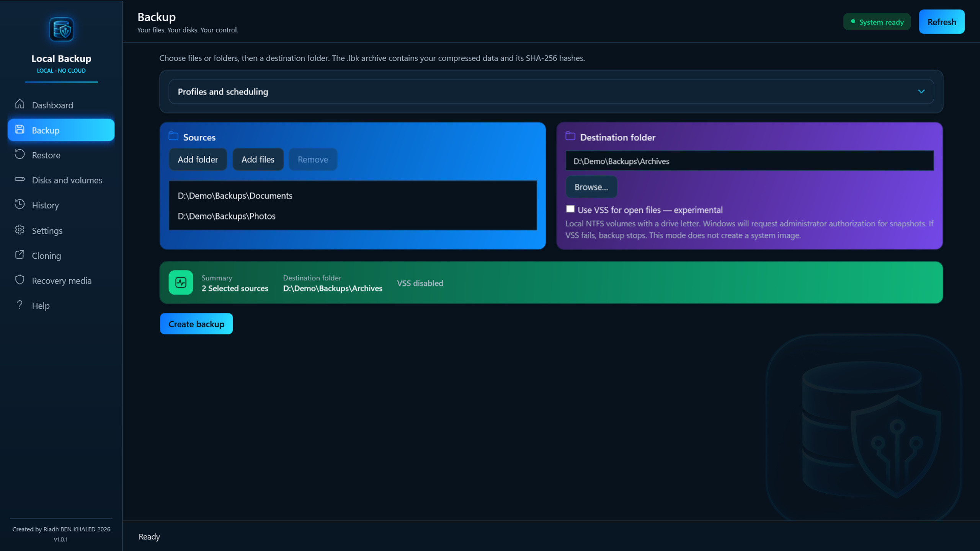
Task: Click the green Summary activity icon
Action: (181, 282)
